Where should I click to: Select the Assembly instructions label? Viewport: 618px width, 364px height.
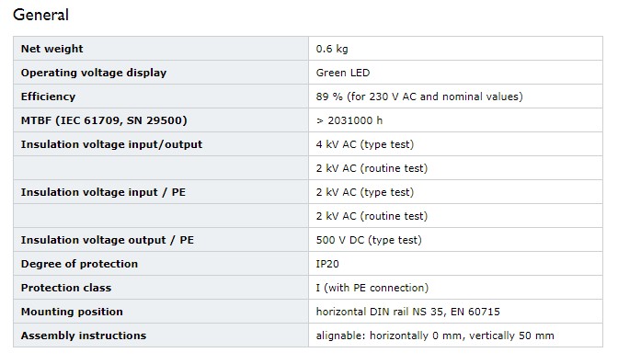point(84,336)
